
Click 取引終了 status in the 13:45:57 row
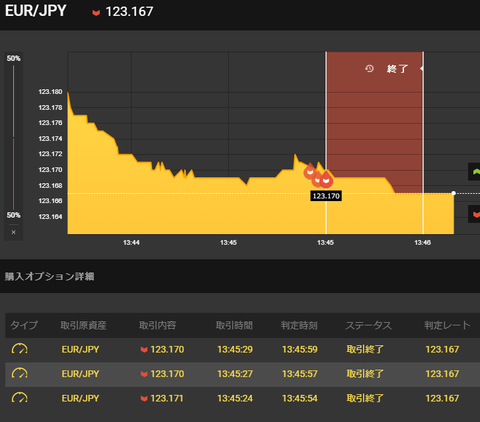365,374
